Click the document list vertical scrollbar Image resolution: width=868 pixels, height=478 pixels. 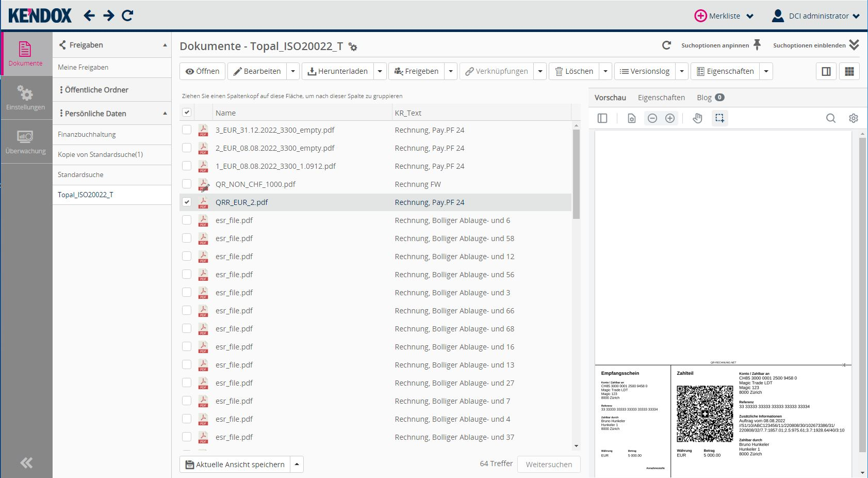pyautogui.click(x=576, y=176)
